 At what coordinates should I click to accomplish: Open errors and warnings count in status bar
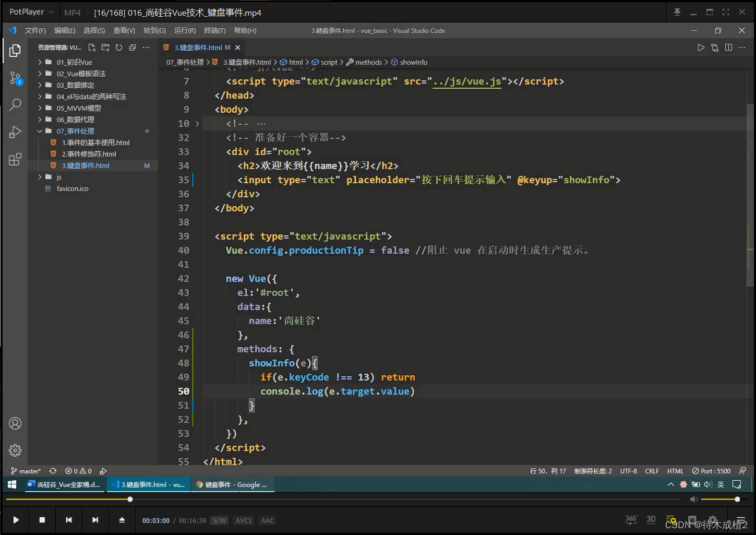pyautogui.click(x=78, y=471)
